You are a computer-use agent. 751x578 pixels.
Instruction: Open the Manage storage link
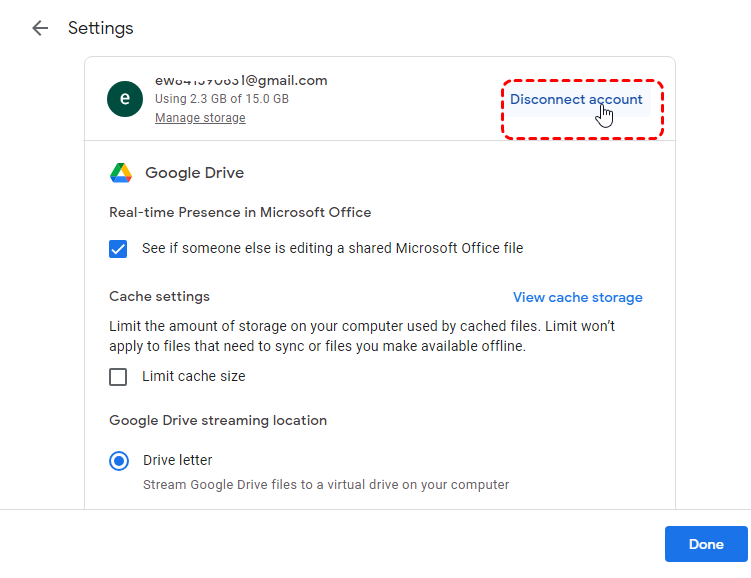(x=200, y=118)
